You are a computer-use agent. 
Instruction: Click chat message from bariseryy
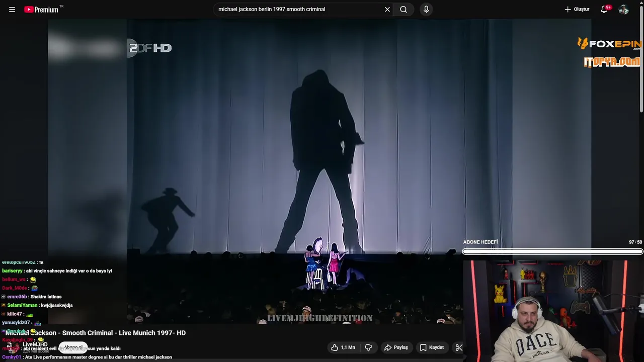57,271
